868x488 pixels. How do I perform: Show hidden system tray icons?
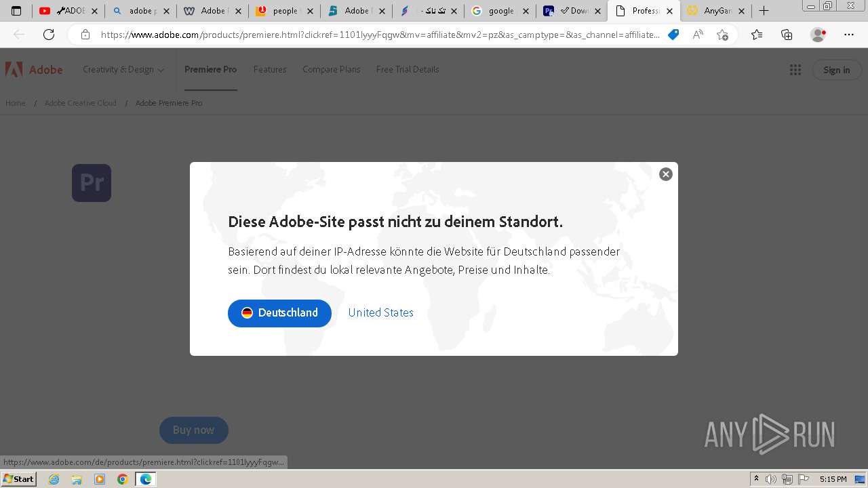click(x=757, y=479)
